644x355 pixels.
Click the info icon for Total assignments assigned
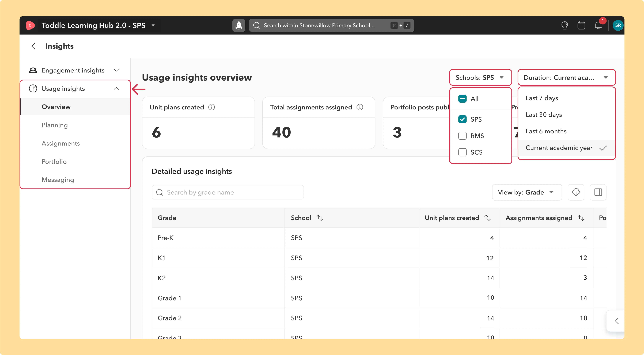[x=360, y=107]
